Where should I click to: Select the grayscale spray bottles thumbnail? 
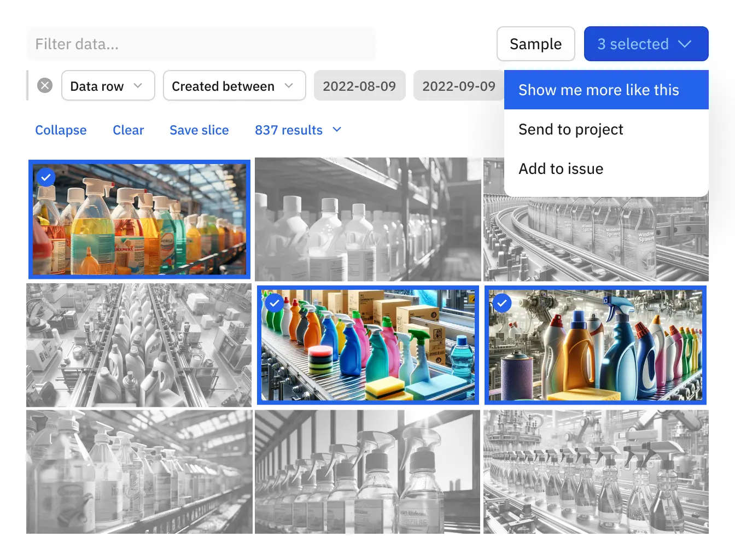click(367, 471)
